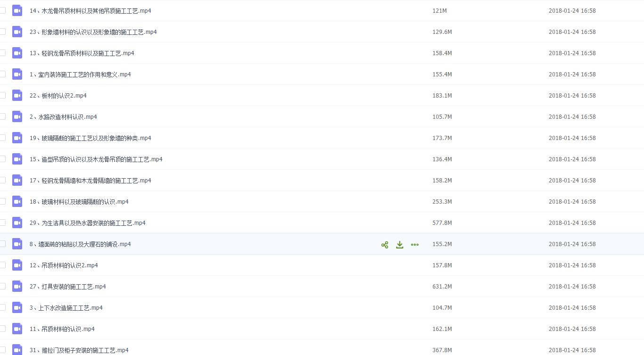
Task: Click file name 22、板材的认识2.mp4
Action: (58, 95)
